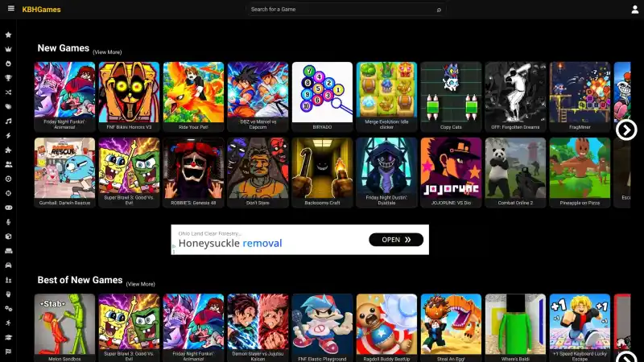
Task: Open the hamburger menu
Action: pyautogui.click(x=11, y=8)
